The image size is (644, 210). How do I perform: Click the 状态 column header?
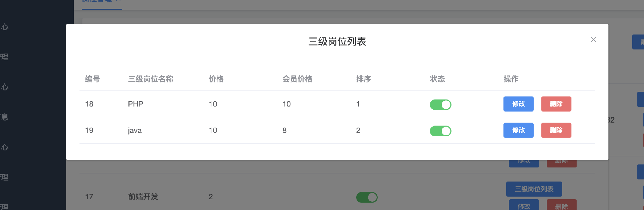(x=437, y=79)
